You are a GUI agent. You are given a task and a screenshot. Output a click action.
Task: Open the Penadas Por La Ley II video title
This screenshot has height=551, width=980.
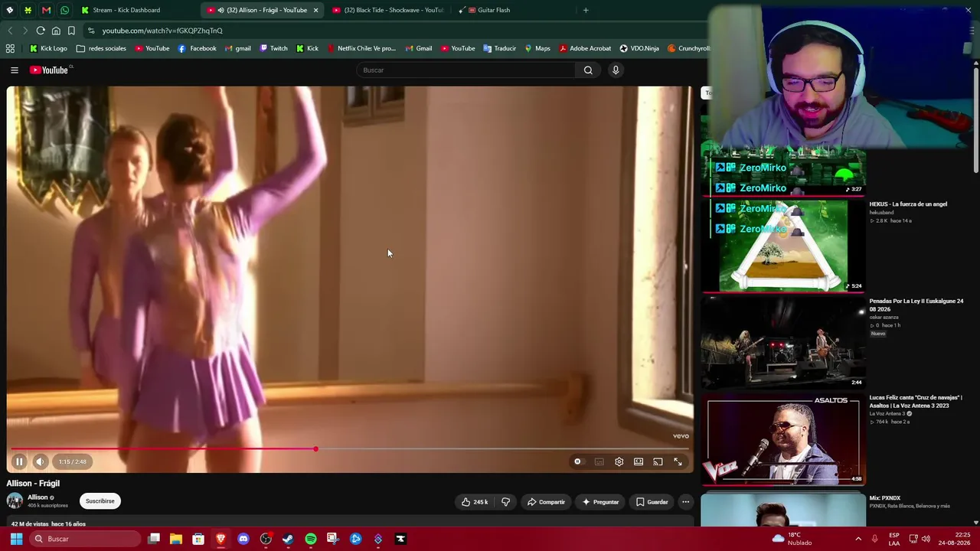[916, 305]
